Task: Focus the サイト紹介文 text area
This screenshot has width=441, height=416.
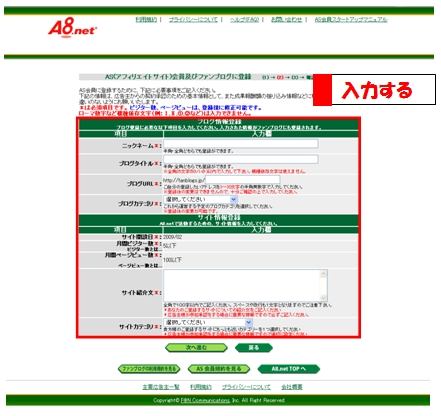Action: [245, 285]
